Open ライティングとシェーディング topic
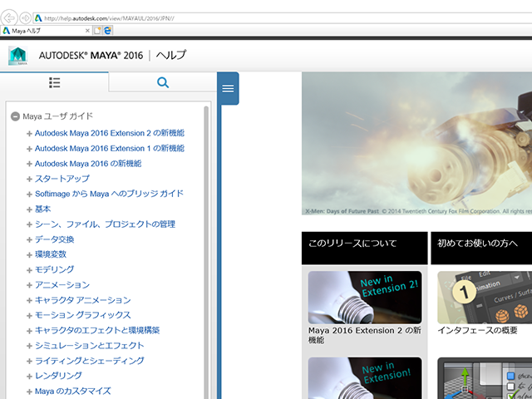 tap(90, 361)
